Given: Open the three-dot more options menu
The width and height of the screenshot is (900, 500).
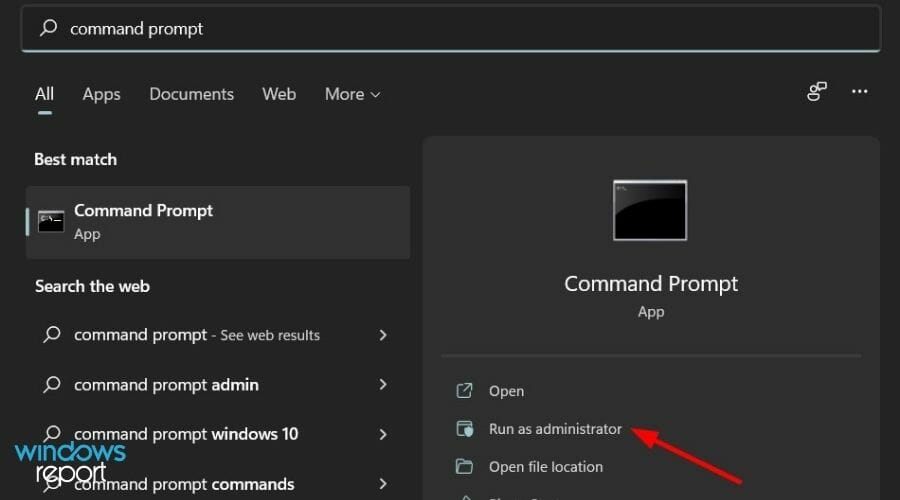Looking at the screenshot, I should [x=859, y=92].
